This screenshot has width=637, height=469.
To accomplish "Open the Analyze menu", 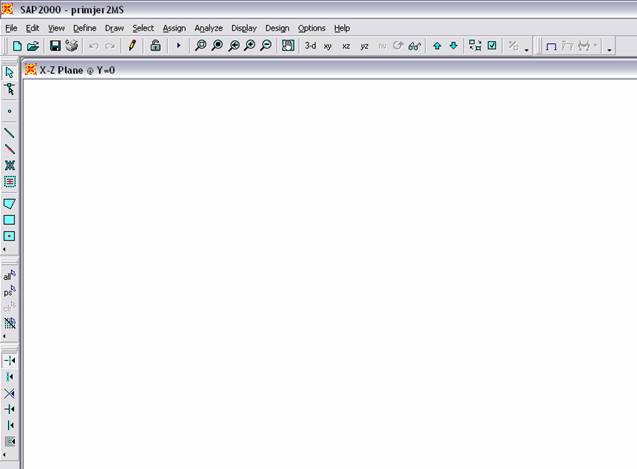I will click(x=208, y=28).
